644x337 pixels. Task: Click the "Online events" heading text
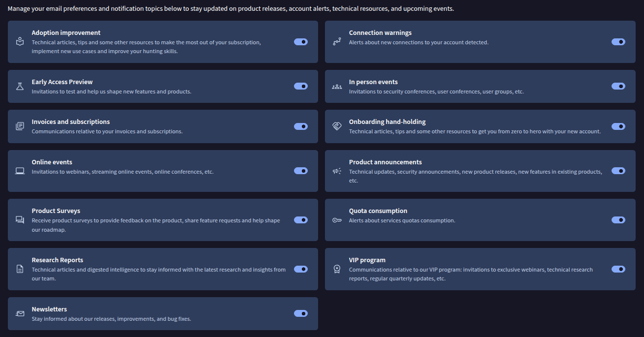(x=52, y=162)
